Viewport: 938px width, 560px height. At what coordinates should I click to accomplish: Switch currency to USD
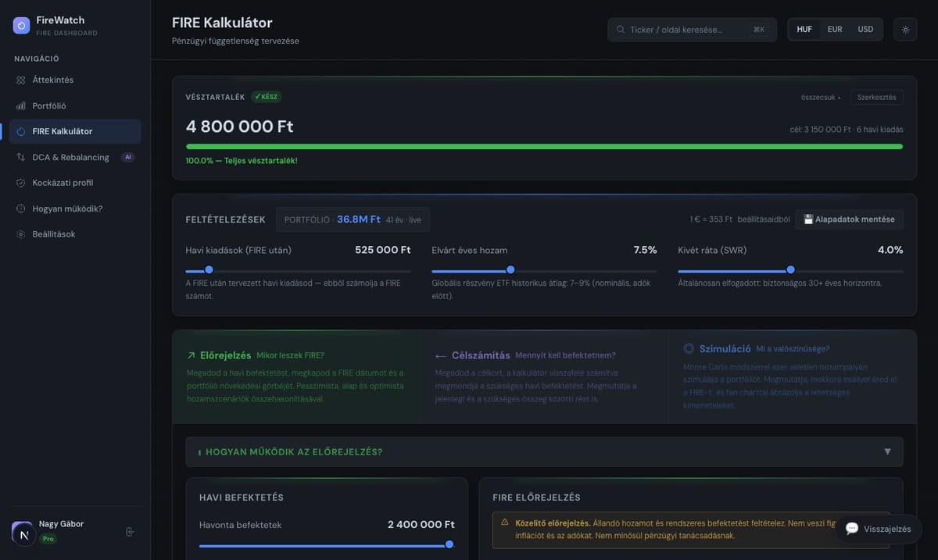[865, 30]
